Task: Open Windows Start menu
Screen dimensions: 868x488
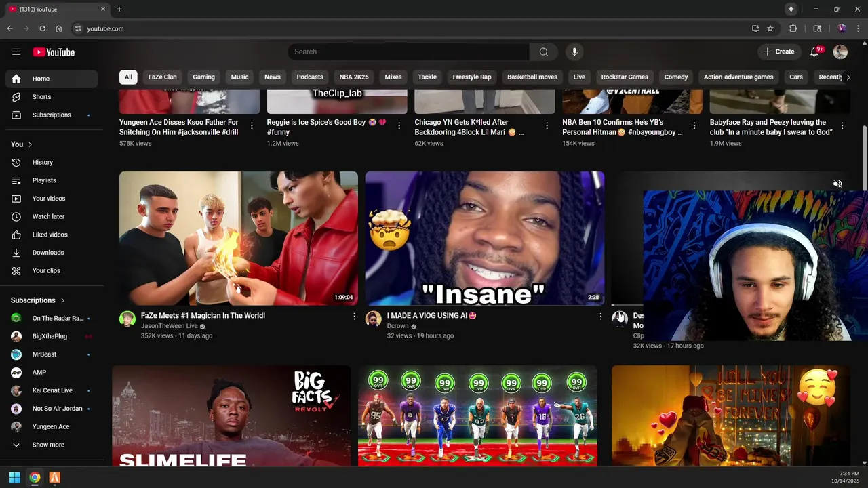Action: coord(14,478)
